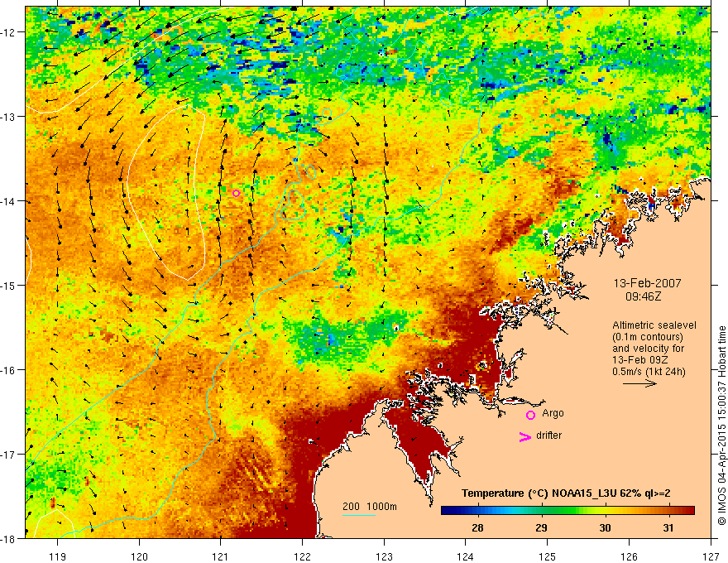This screenshot has height=563, width=728.
Task: Click the longitude axis label 120
Action: tap(139, 556)
